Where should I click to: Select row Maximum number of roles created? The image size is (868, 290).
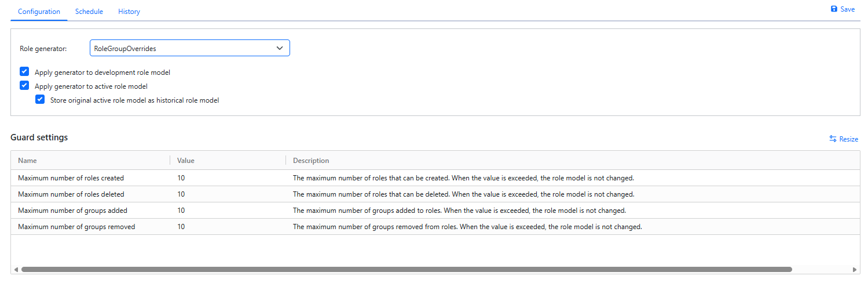click(x=435, y=178)
